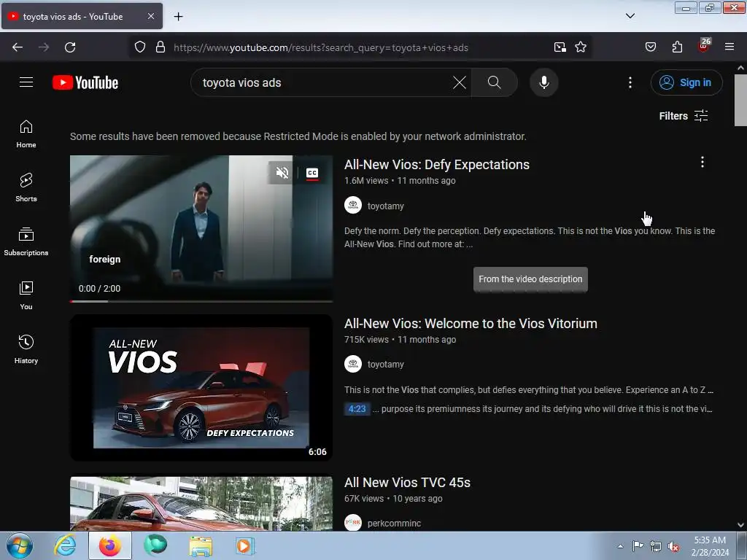The width and height of the screenshot is (747, 560).
Task: Open the taskbar clock and date
Action: [710, 546]
